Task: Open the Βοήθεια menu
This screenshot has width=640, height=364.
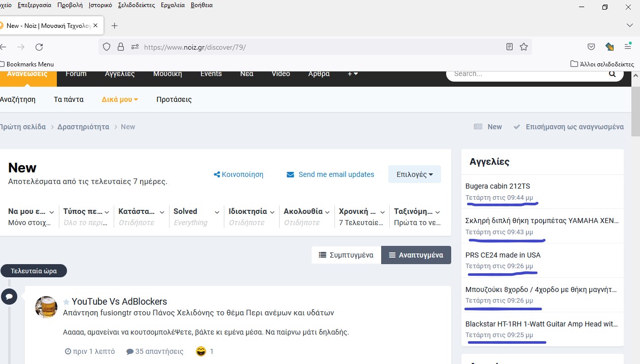Action: click(x=201, y=5)
